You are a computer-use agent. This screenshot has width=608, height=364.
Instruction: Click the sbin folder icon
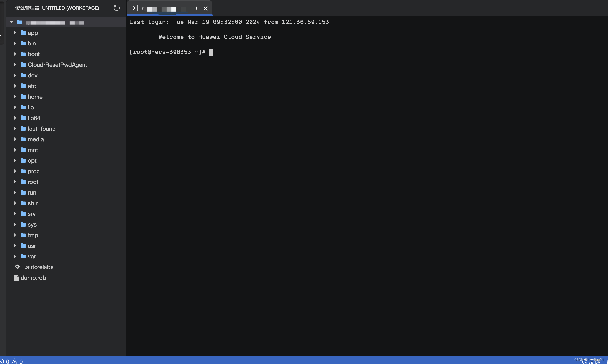pos(23,203)
